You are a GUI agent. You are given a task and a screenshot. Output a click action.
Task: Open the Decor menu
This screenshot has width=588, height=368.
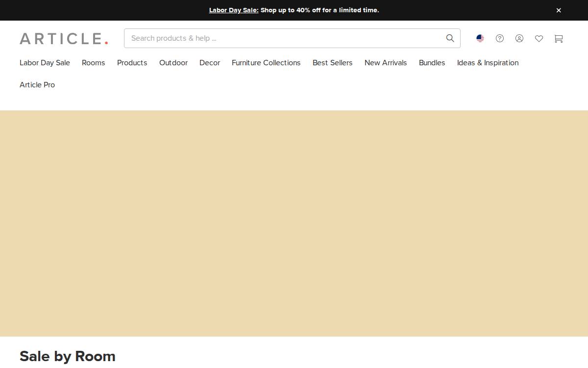210,63
